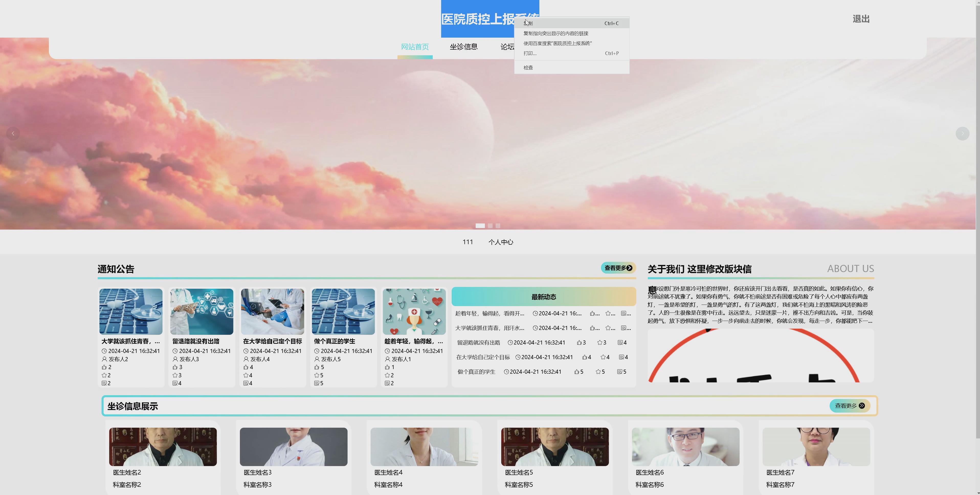This screenshot has height=495, width=980.
Task: Choose 检查 from the context menu
Action: [x=528, y=67]
